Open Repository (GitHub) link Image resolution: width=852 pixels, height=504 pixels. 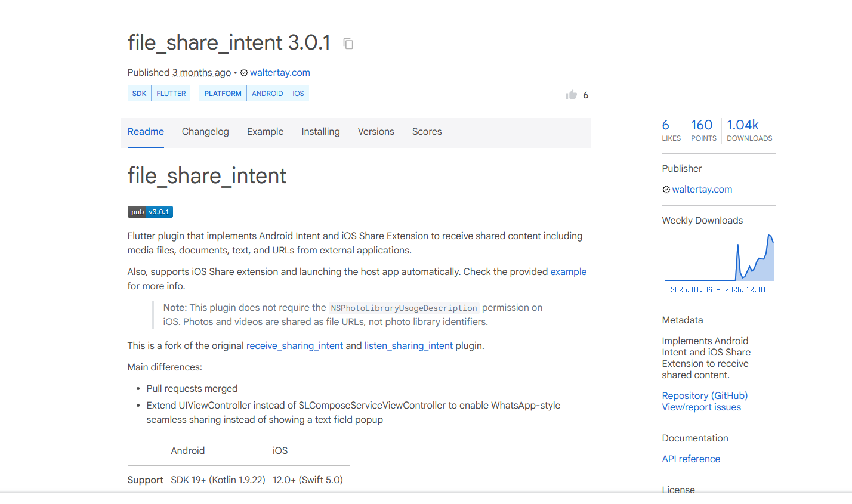(x=705, y=396)
